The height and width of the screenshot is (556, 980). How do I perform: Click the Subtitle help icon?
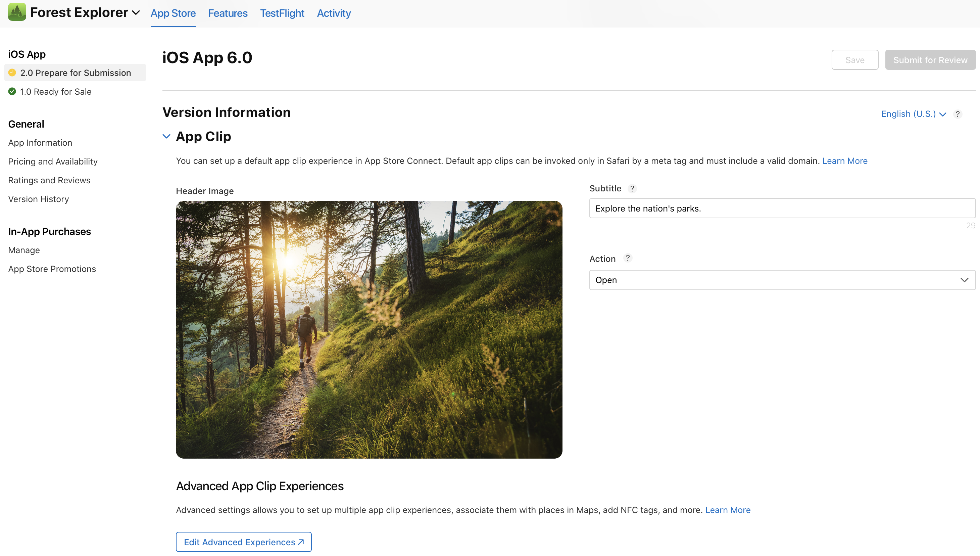pyautogui.click(x=632, y=189)
